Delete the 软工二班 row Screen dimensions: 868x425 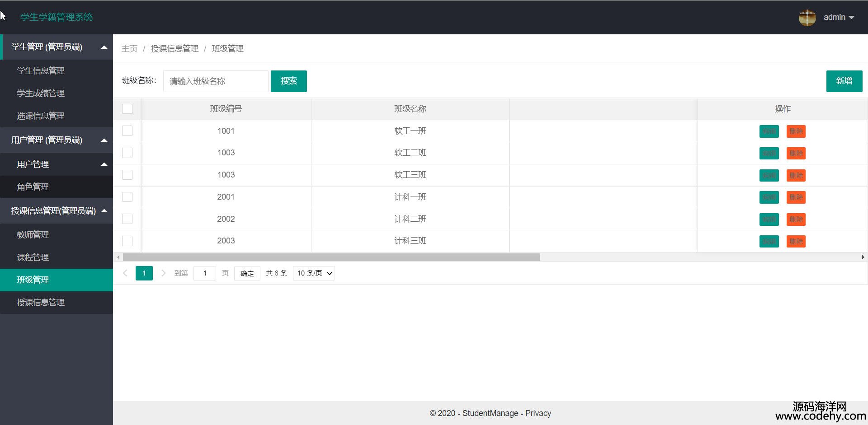pos(796,154)
